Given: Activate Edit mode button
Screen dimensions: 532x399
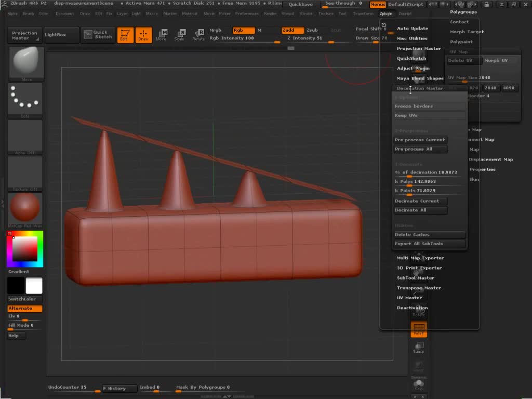Looking at the screenshot, I should coord(125,35).
